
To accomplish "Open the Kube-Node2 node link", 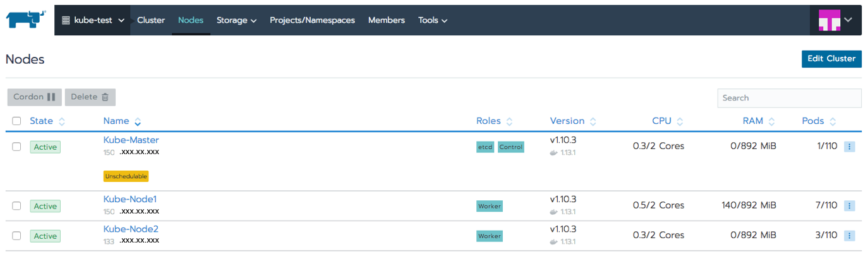I will click(x=131, y=229).
